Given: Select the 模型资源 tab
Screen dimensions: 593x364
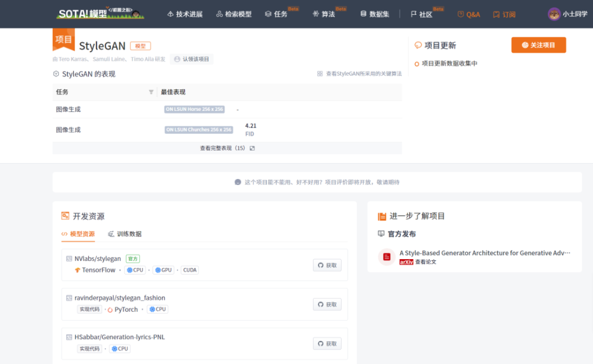Looking at the screenshot, I should [x=78, y=234].
